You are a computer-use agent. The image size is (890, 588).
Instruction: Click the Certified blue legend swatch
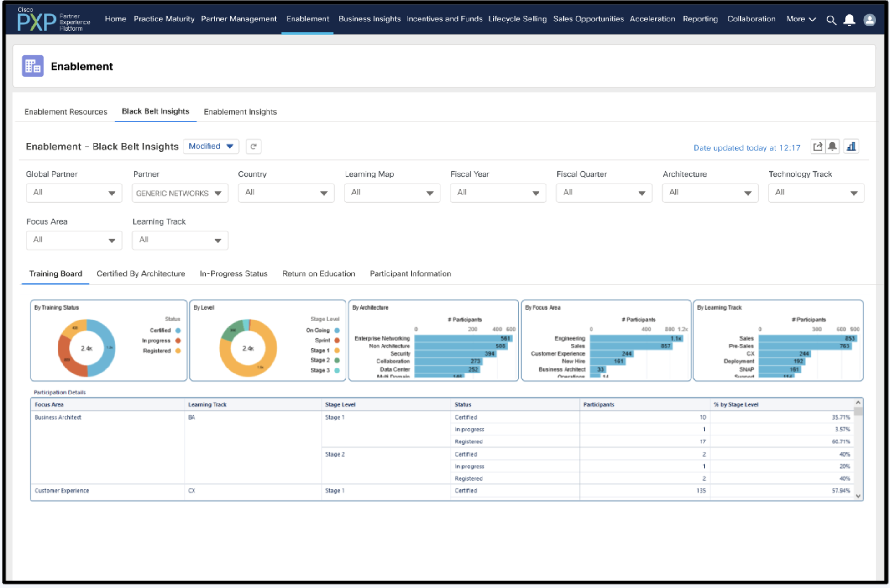pyautogui.click(x=178, y=331)
